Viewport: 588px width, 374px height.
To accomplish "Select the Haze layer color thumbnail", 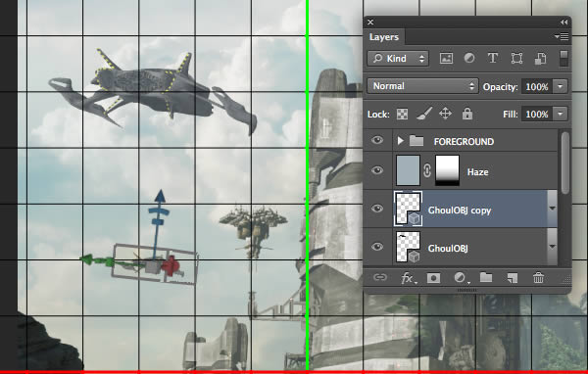I will coord(408,171).
